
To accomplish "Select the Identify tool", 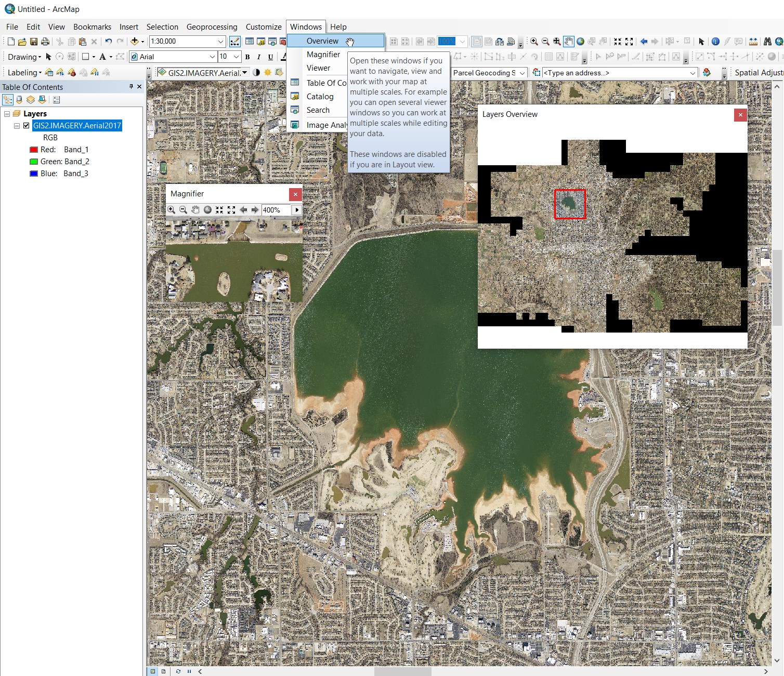I will [715, 41].
